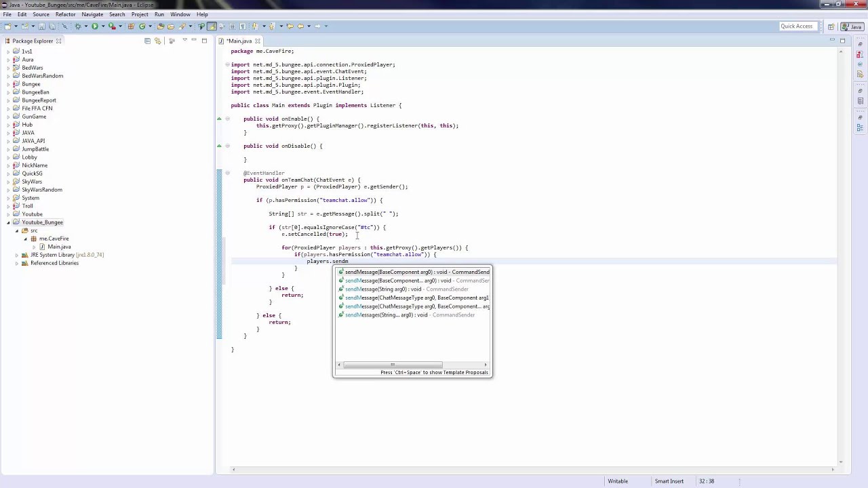Image resolution: width=868 pixels, height=488 pixels.
Task: Toggle Mark Occurrences highlighter
Action: [212, 26]
